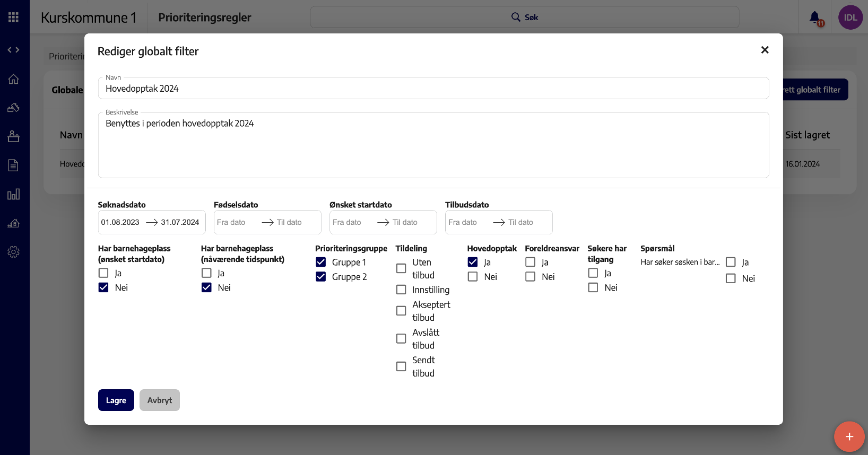Click the Avbryt button
The image size is (868, 455).
pyautogui.click(x=159, y=400)
